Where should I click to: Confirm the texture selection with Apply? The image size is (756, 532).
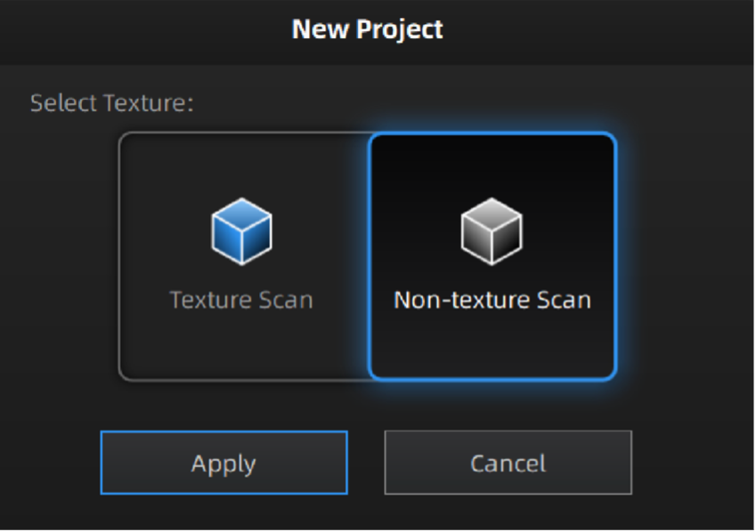point(224,463)
